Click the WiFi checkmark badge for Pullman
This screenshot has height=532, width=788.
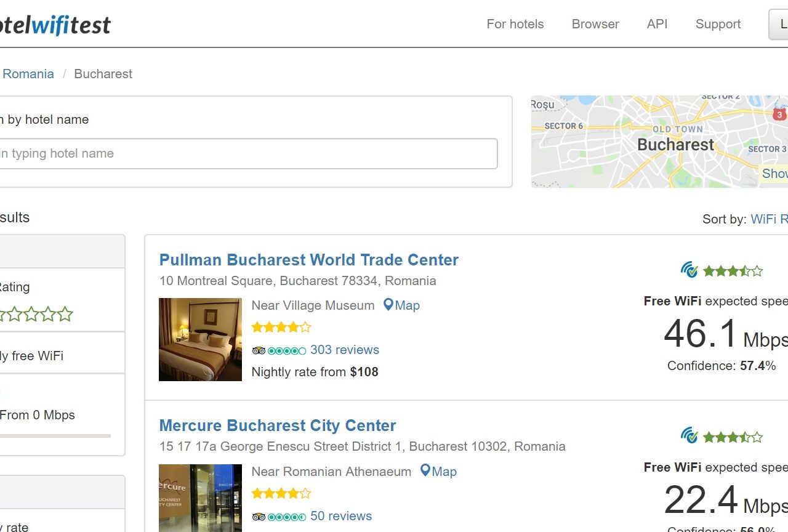point(689,270)
